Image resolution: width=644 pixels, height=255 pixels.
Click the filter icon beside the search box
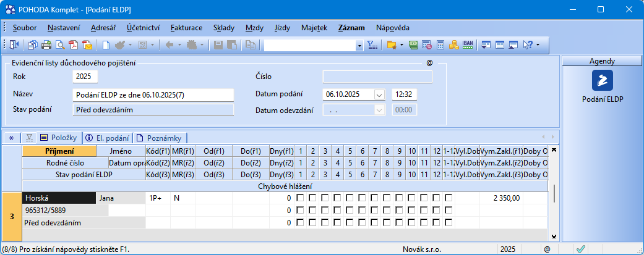click(x=372, y=44)
